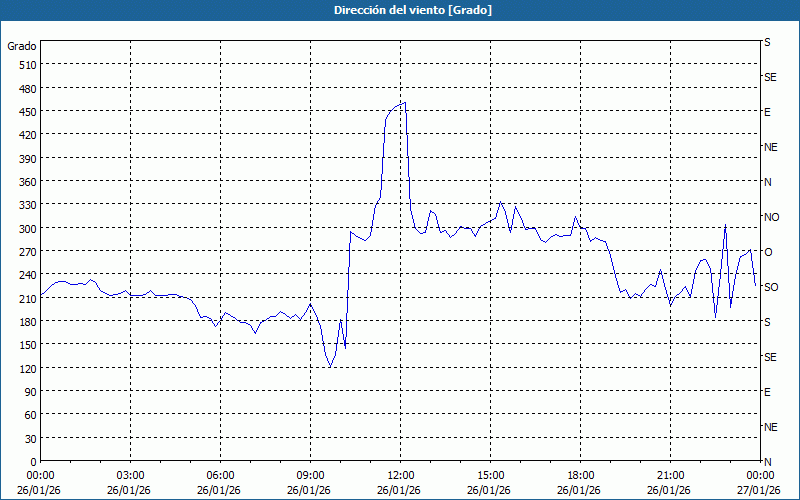Click the 150 value on the left axis
800x500 pixels.
pyautogui.click(x=26, y=345)
